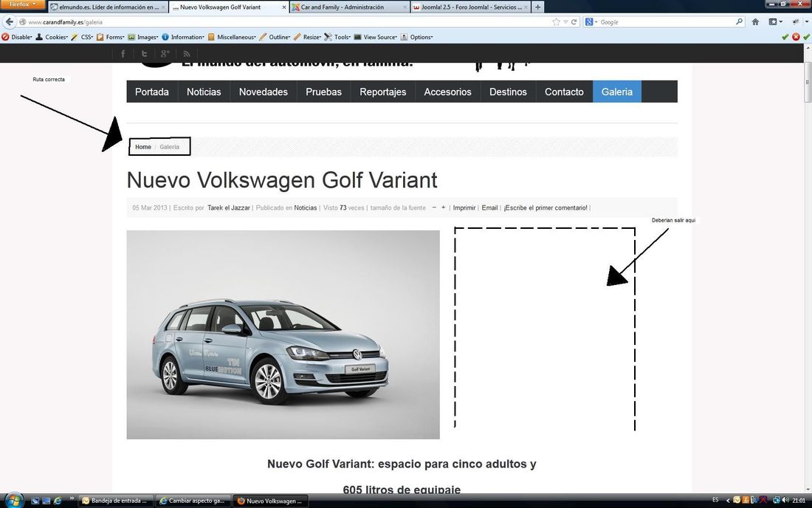
Task: Open the Cookies developer toolbar menu
Action: coord(52,37)
